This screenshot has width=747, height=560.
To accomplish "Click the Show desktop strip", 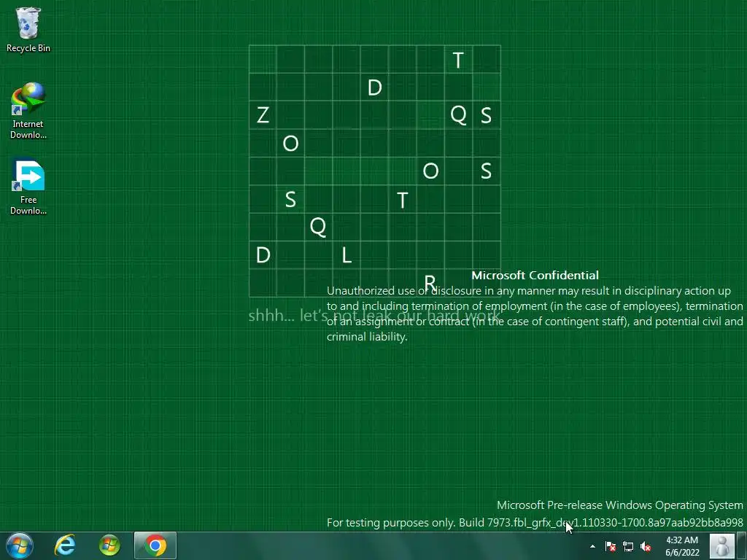I will point(742,545).
